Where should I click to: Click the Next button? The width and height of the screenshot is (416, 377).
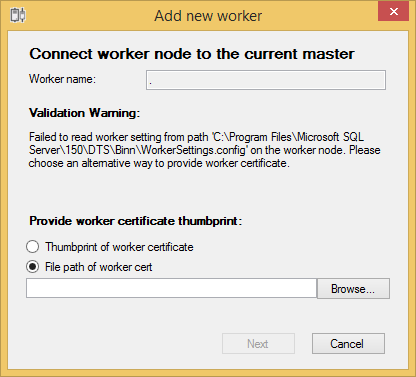258,344
